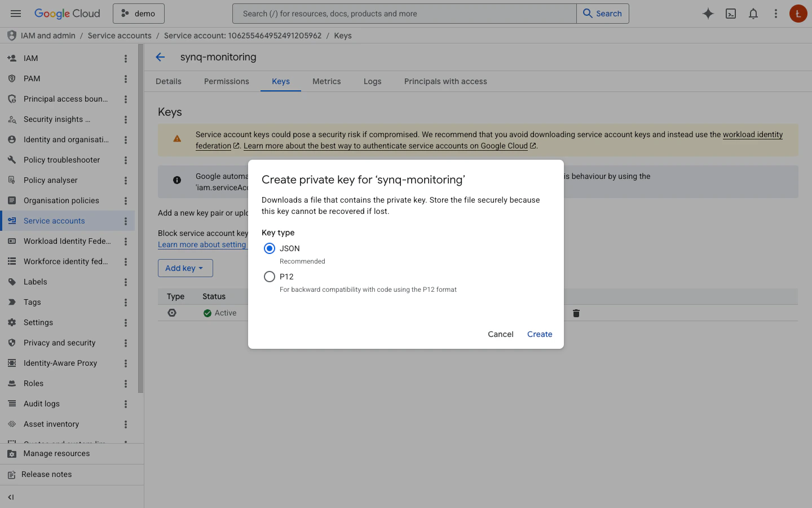Open Policy analyser in sidebar
812x508 pixels.
[51, 180]
